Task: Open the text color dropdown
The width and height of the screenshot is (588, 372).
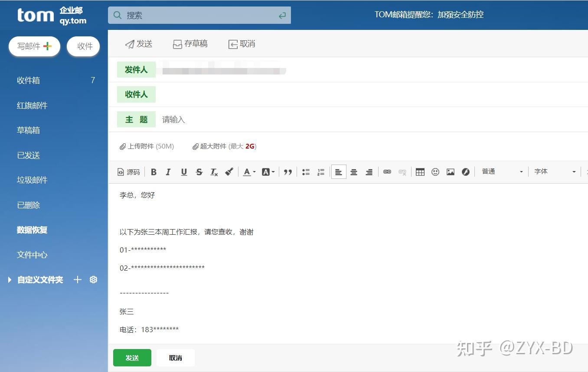Action: point(248,171)
